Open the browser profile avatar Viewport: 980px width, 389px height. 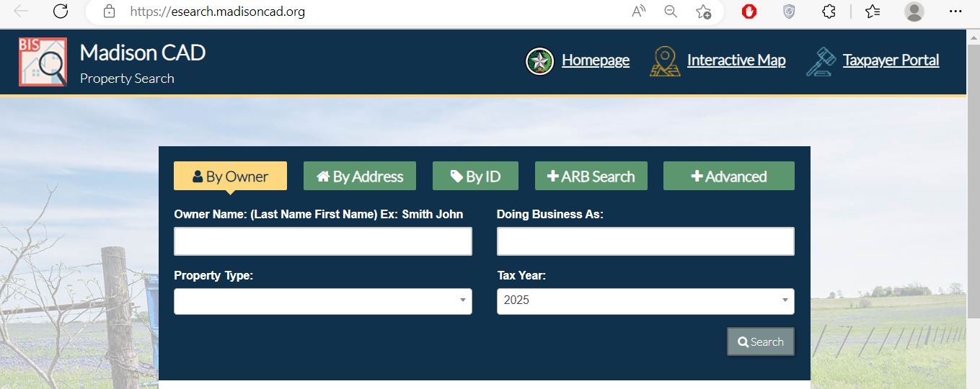(914, 12)
